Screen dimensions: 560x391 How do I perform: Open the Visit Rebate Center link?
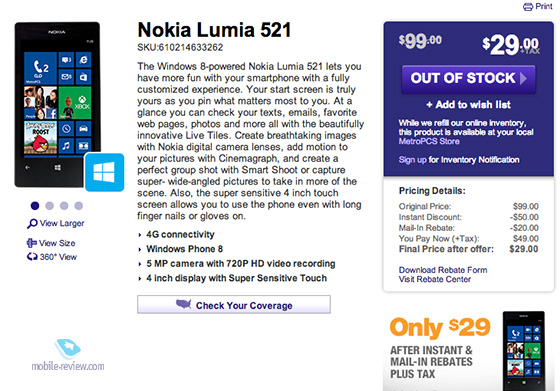point(435,279)
